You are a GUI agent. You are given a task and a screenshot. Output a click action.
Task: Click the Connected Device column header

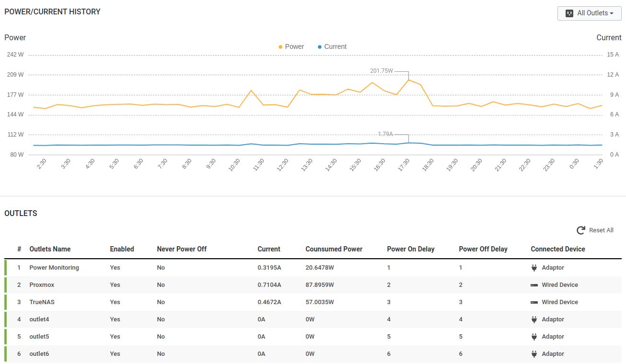[x=558, y=249]
